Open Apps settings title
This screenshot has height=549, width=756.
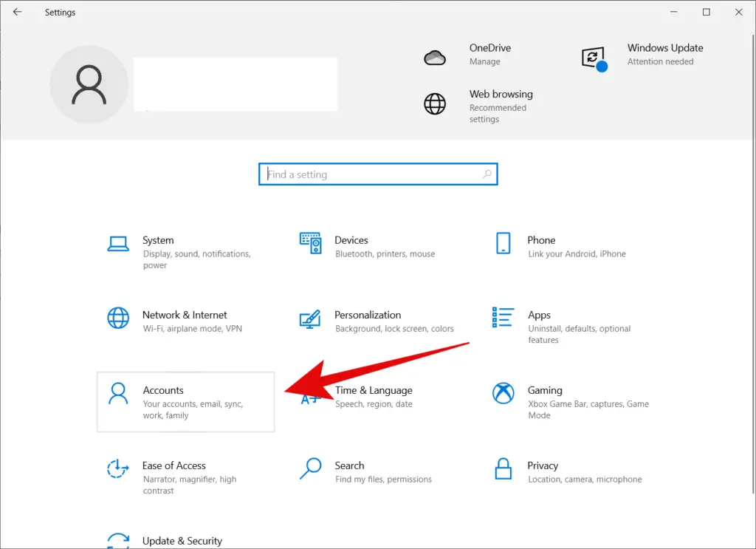click(539, 315)
